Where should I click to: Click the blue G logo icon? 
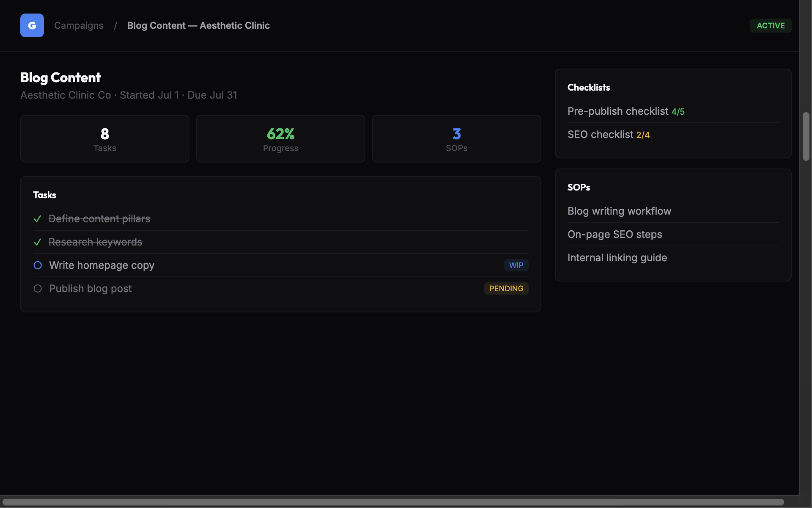tap(32, 25)
